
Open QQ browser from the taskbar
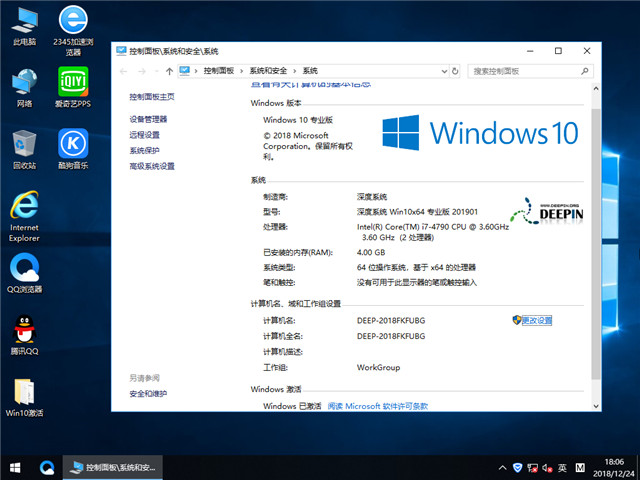coord(47,468)
